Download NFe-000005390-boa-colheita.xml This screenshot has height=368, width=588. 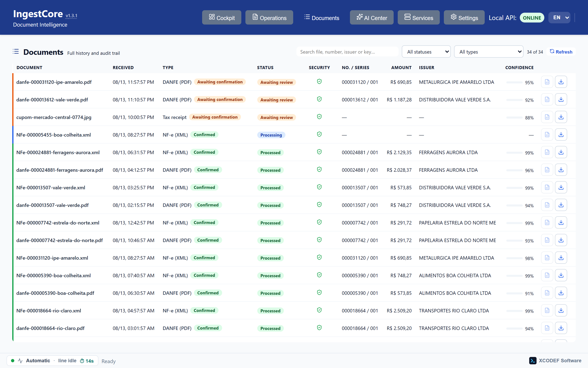coord(561,275)
